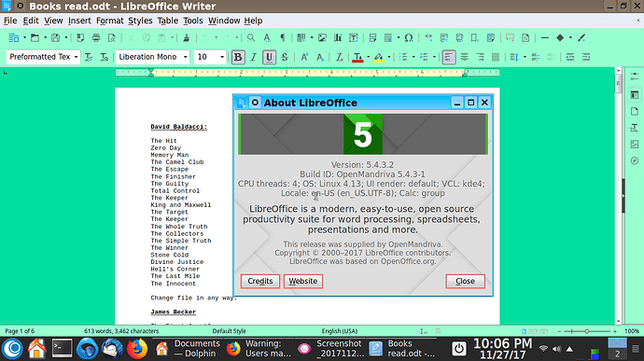Click the Insert Text Box icon
The width and height of the screenshot is (644, 361).
[354, 38]
